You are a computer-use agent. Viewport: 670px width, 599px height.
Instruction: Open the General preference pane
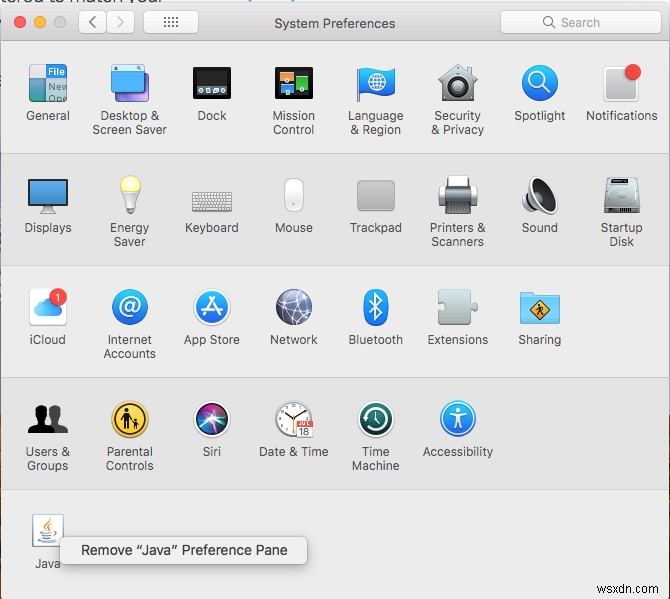click(x=47, y=83)
